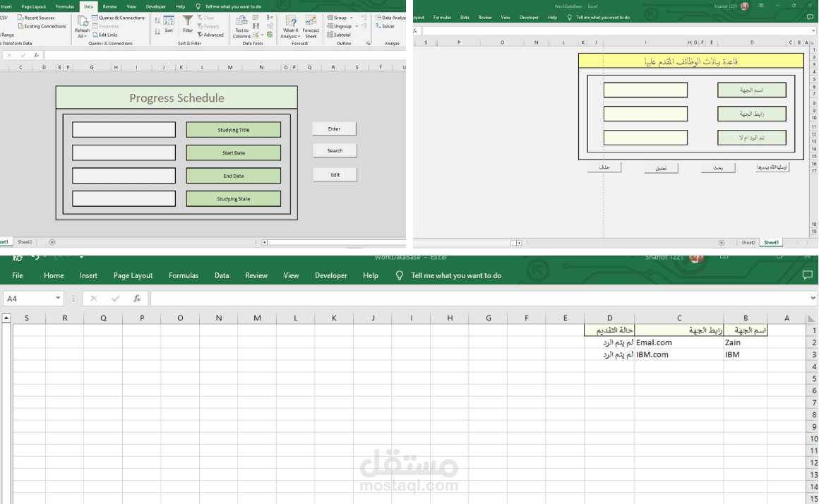Apply Subtotal from the Outline group
Screen dimensions: 819x504
click(x=337, y=35)
